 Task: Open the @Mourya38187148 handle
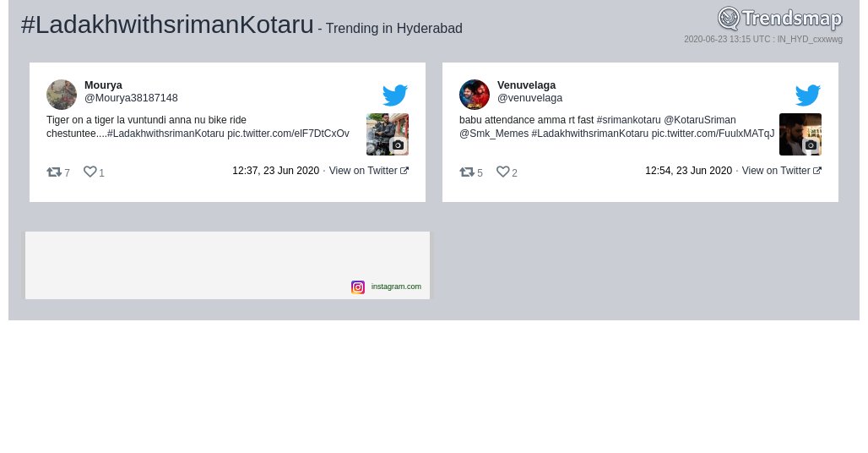[x=131, y=98]
